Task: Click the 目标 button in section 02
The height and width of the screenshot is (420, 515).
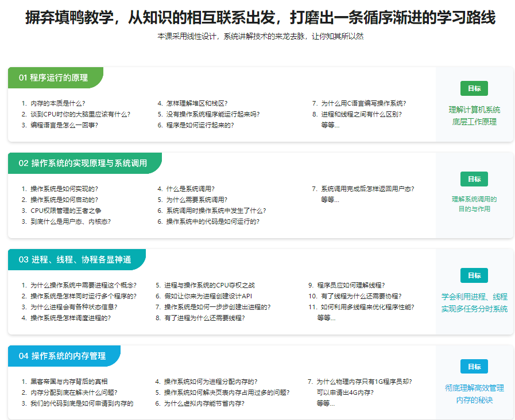Action: (x=474, y=179)
